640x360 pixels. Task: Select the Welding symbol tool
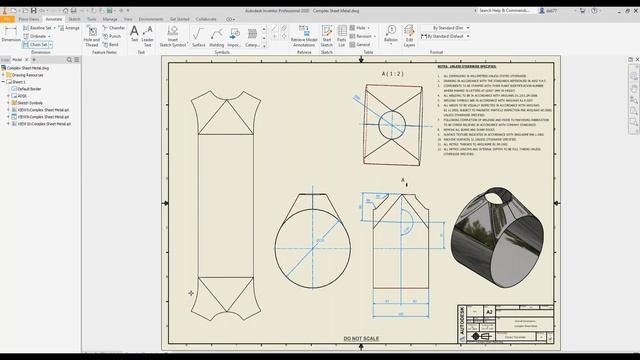(x=217, y=37)
